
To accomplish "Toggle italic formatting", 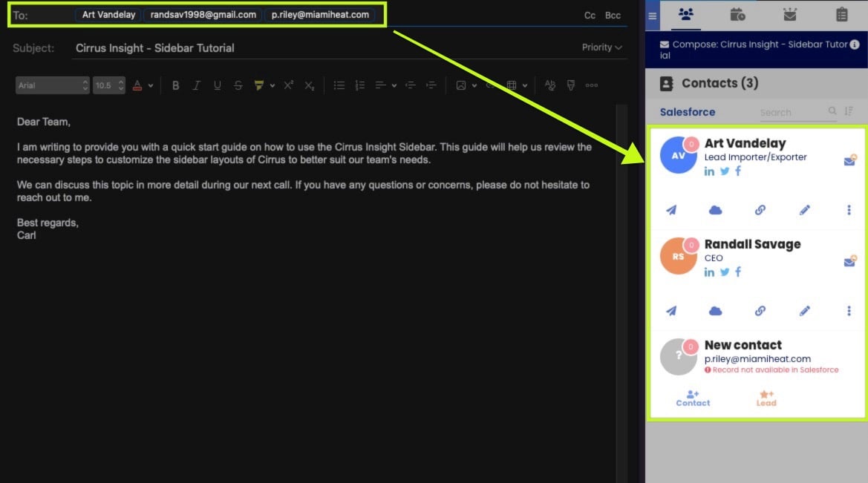I will (x=196, y=85).
